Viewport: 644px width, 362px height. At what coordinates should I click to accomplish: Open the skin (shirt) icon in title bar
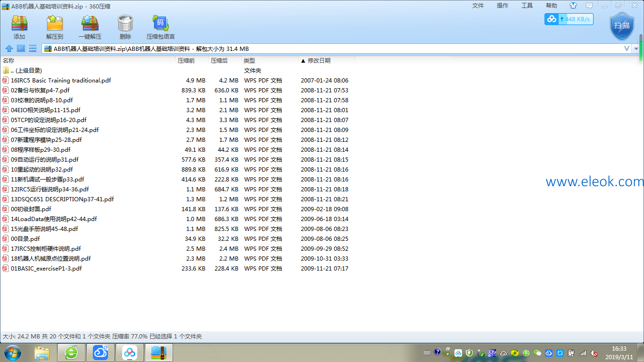[573, 6]
